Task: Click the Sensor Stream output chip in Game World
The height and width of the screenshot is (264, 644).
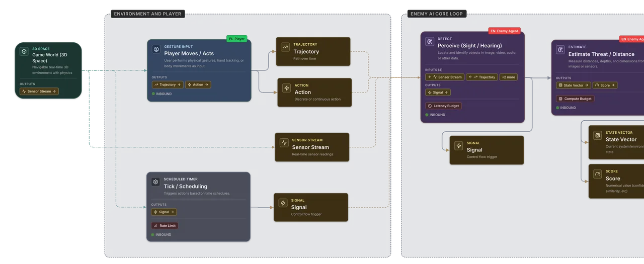Action: click(39, 92)
